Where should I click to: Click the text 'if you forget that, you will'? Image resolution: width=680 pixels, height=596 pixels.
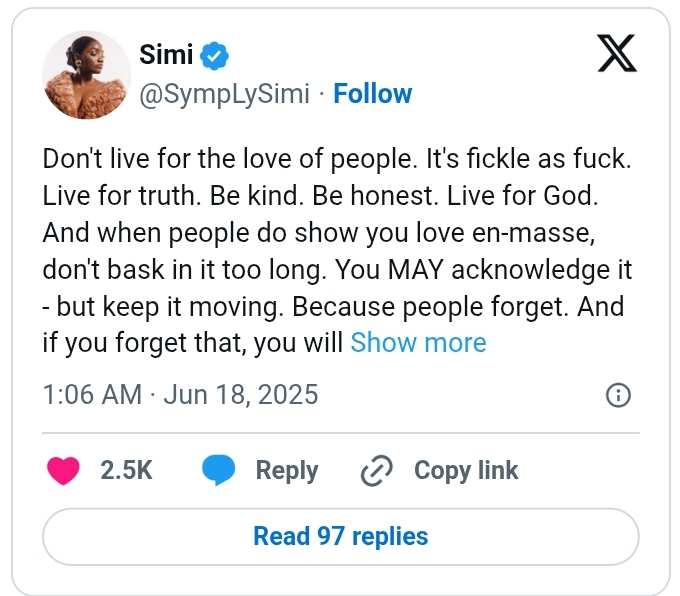click(193, 343)
